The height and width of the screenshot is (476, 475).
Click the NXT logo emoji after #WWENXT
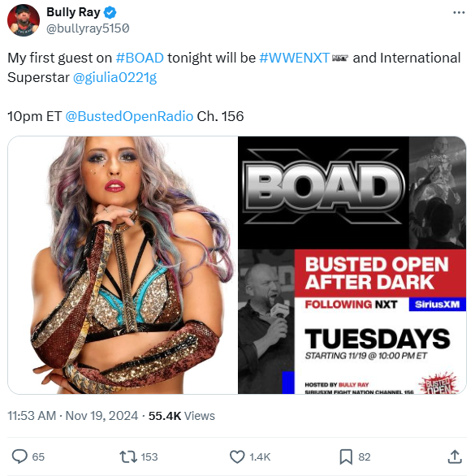(x=340, y=58)
